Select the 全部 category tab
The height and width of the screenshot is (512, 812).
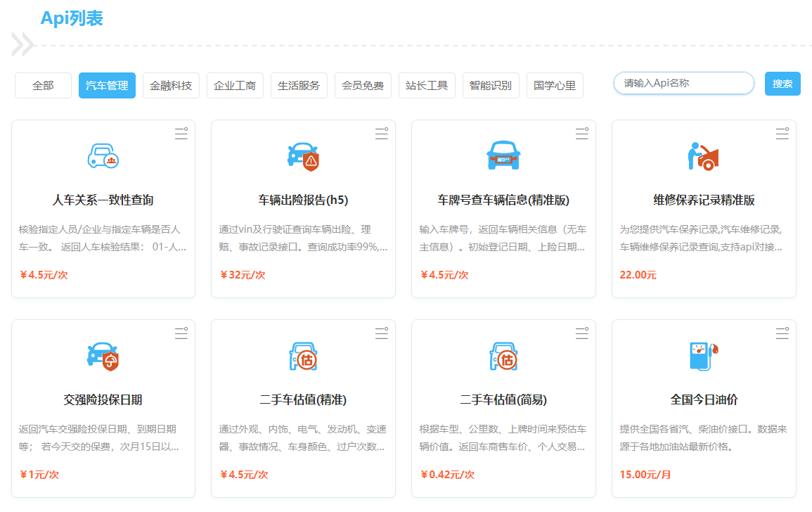tap(43, 86)
